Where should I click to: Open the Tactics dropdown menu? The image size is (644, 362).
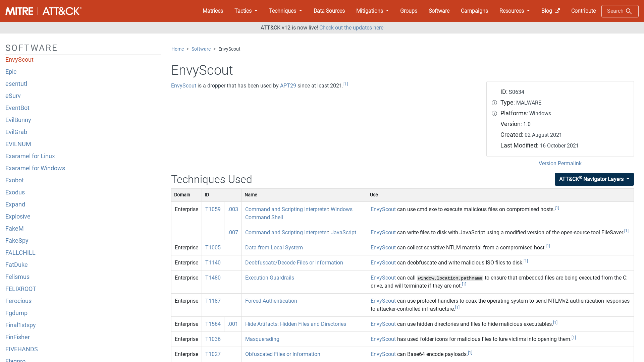(x=246, y=11)
